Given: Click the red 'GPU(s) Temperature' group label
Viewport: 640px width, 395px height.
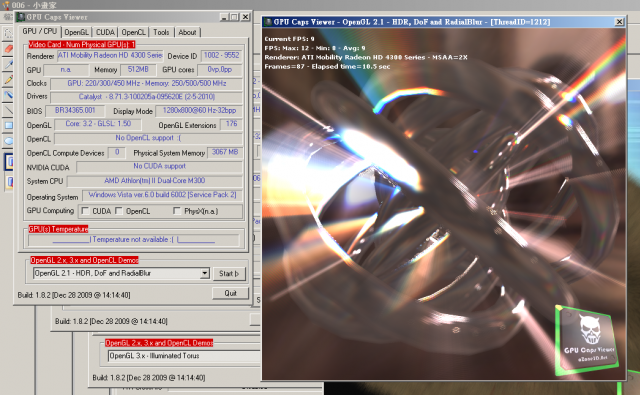Looking at the screenshot, I should click(58, 229).
